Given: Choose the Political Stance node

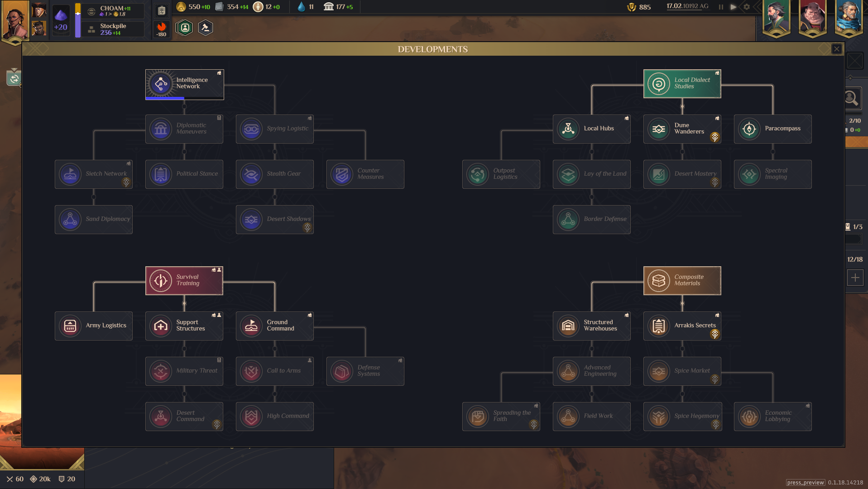Looking at the screenshot, I should [x=184, y=174].
